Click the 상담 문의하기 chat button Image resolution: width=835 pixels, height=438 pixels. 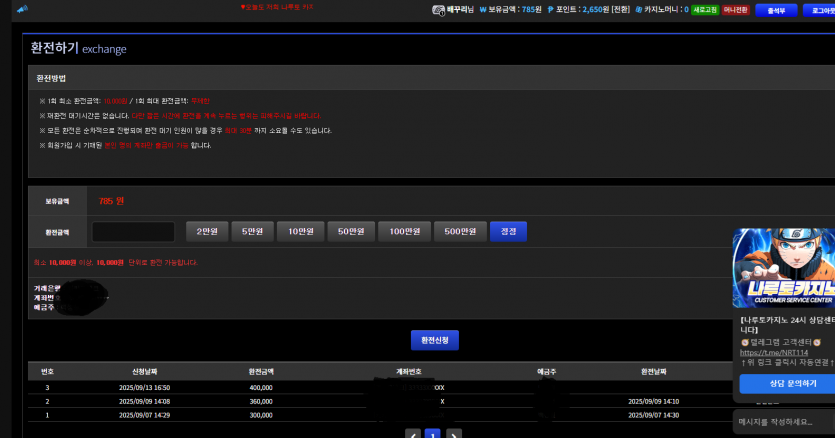point(792,383)
